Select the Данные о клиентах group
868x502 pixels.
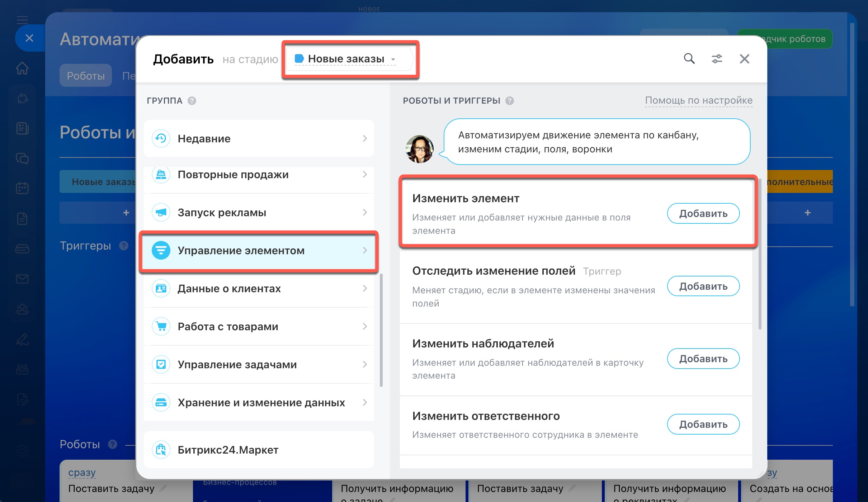259,289
